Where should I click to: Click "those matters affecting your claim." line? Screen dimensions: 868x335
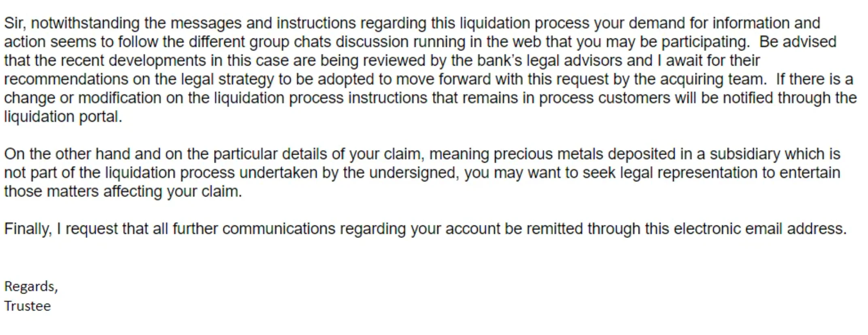(123, 191)
